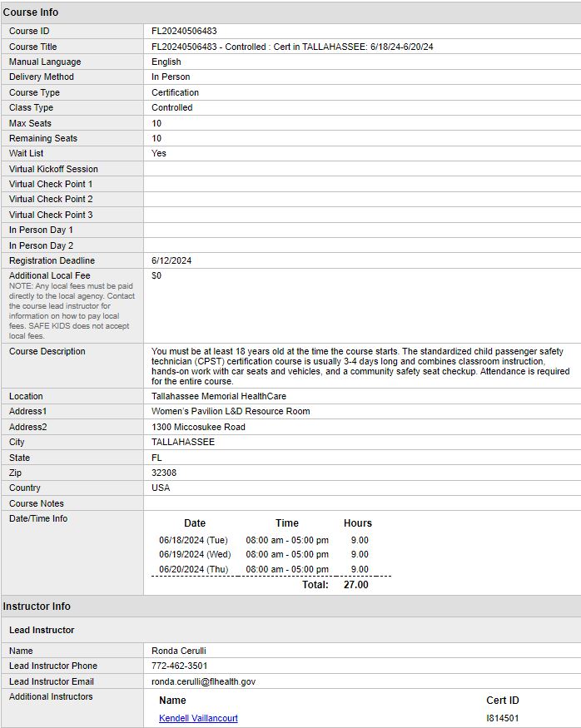
Task: Click the City value TALLAHASSEE
Action: (183, 442)
